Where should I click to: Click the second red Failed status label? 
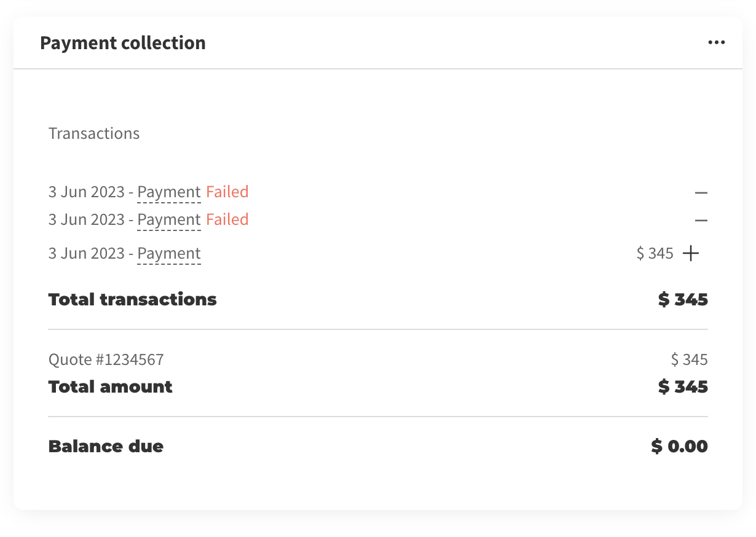(227, 220)
